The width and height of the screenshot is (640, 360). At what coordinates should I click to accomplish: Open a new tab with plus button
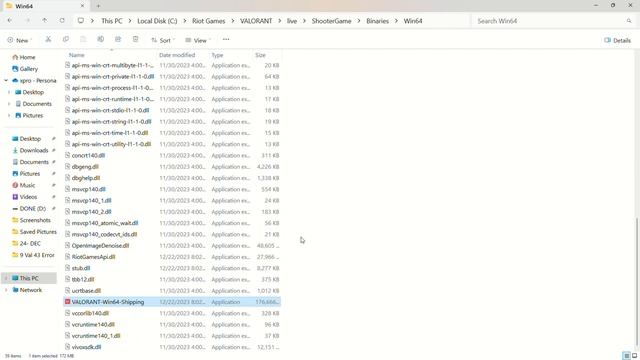click(x=98, y=6)
